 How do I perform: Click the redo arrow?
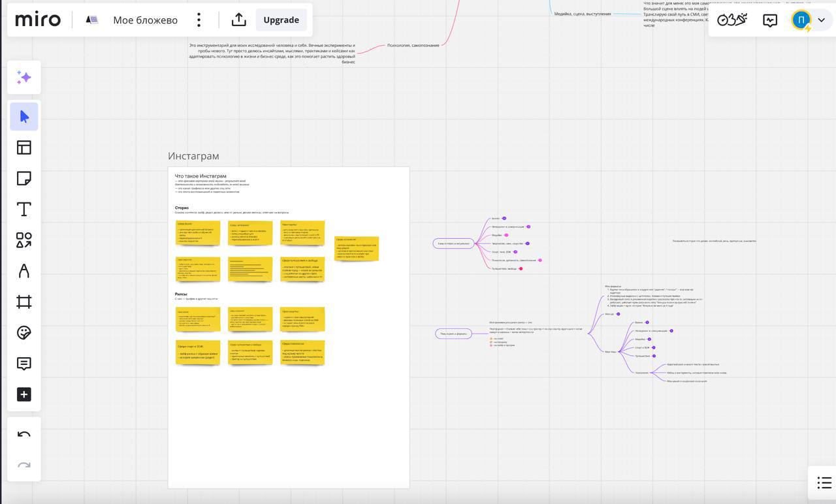click(x=24, y=465)
